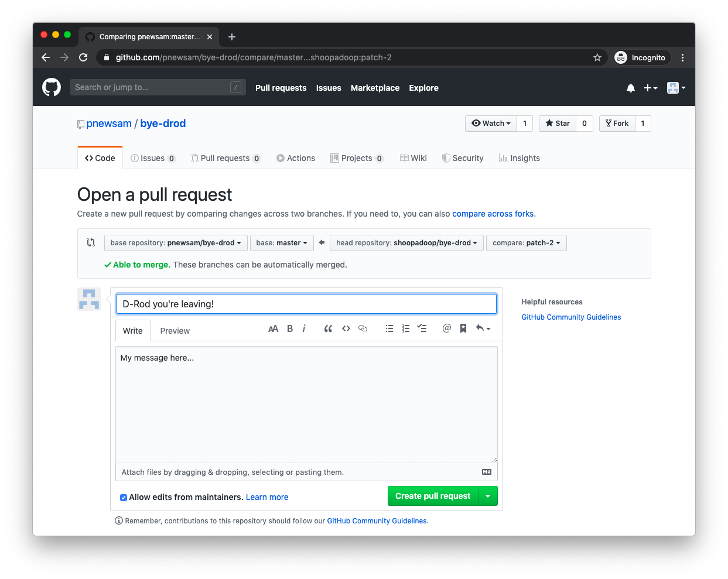Image resolution: width=728 pixels, height=579 pixels.
Task: Open the repository Pull requests tab
Action: coord(225,158)
